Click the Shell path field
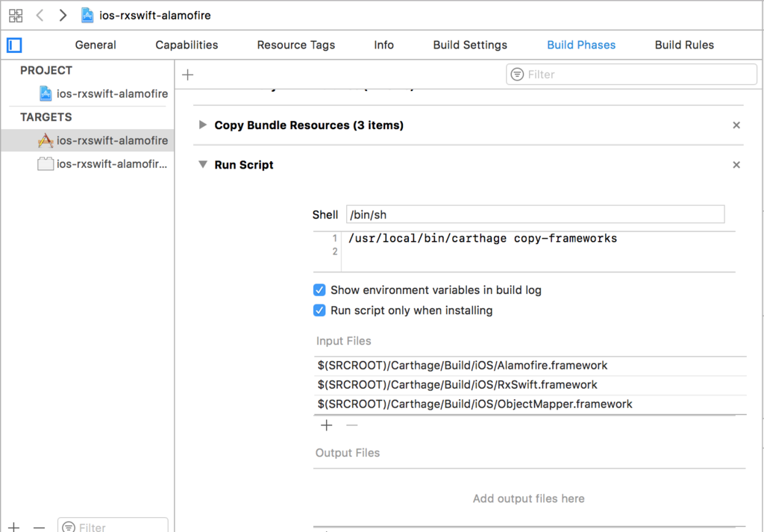The height and width of the screenshot is (532, 764). (535, 214)
